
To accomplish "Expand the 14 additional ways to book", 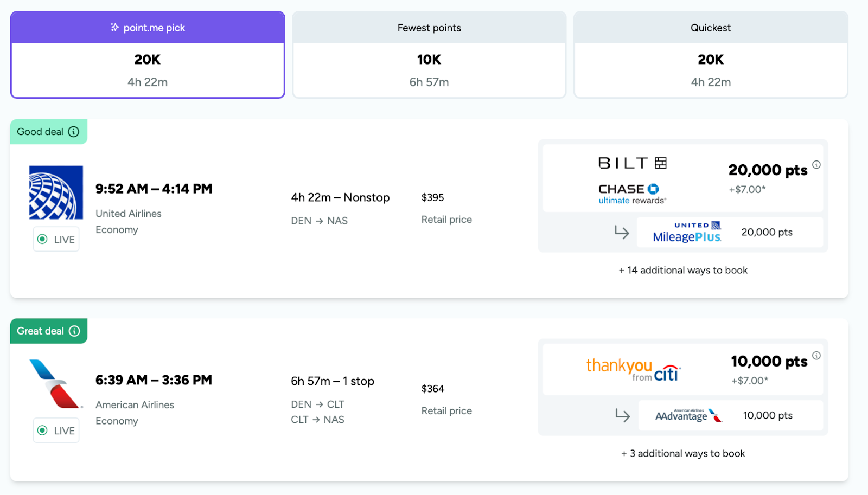I will 682,270.
